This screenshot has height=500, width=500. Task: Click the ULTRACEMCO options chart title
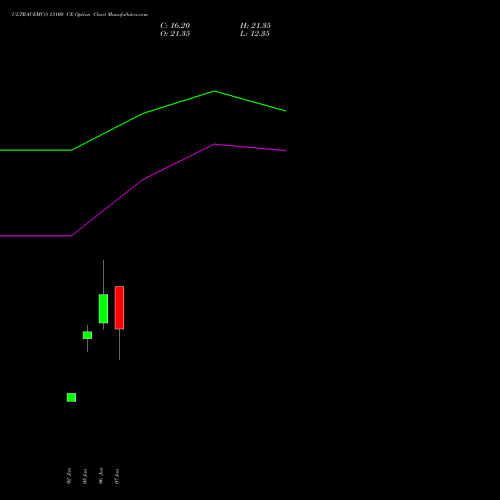[80, 14]
